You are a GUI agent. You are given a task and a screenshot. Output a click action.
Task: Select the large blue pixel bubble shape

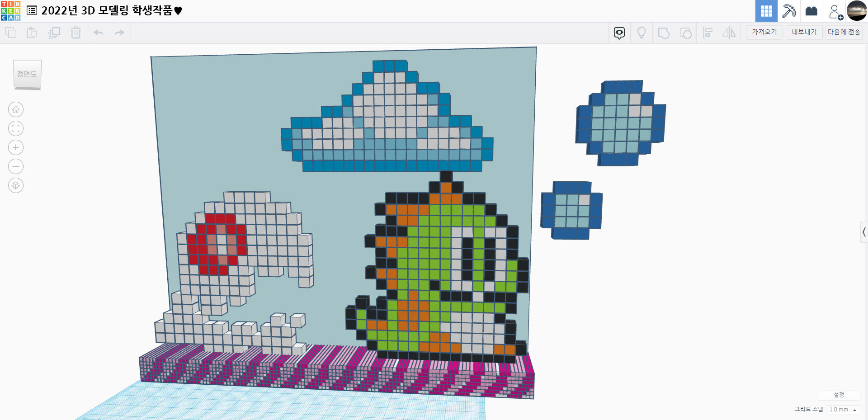point(621,123)
